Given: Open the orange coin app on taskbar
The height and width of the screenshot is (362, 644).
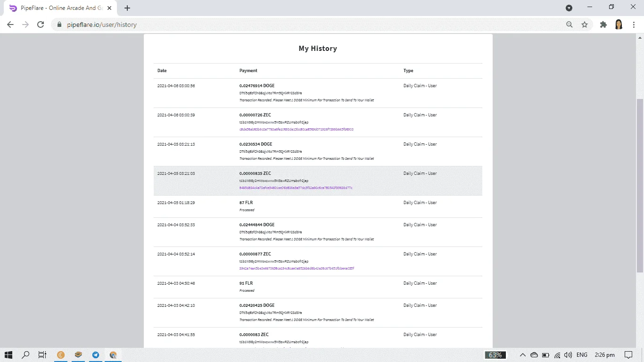Looking at the screenshot, I should coord(60,355).
